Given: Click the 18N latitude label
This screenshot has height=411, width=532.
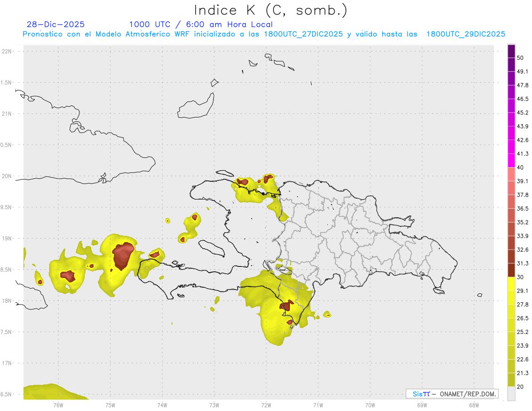Looking at the screenshot, I should [x=6, y=301].
